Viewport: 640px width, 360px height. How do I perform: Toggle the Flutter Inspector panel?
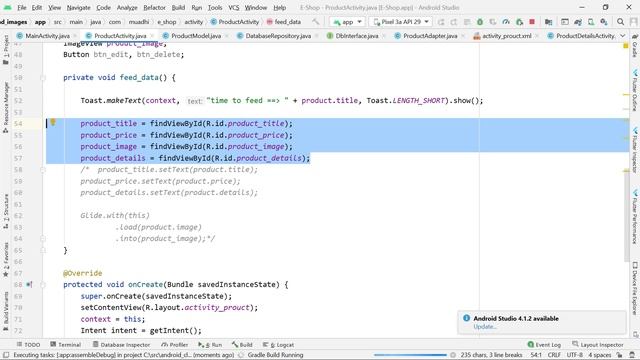click(635, 150)
